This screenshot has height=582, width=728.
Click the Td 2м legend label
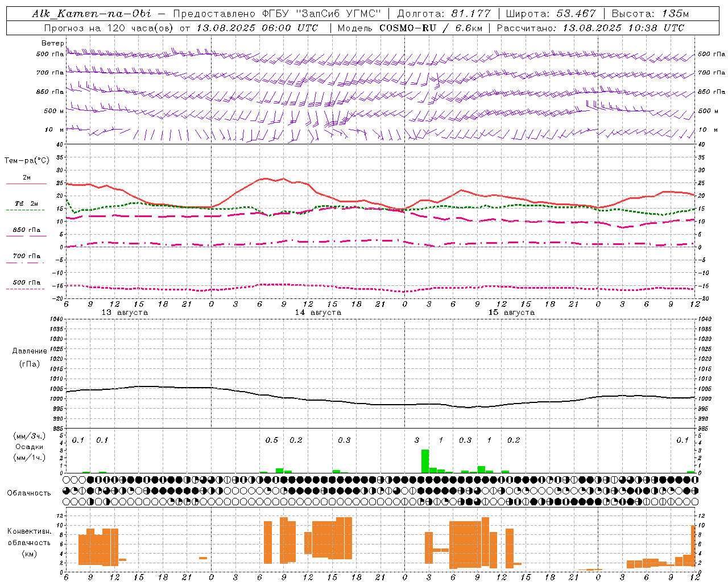(27, 203)
